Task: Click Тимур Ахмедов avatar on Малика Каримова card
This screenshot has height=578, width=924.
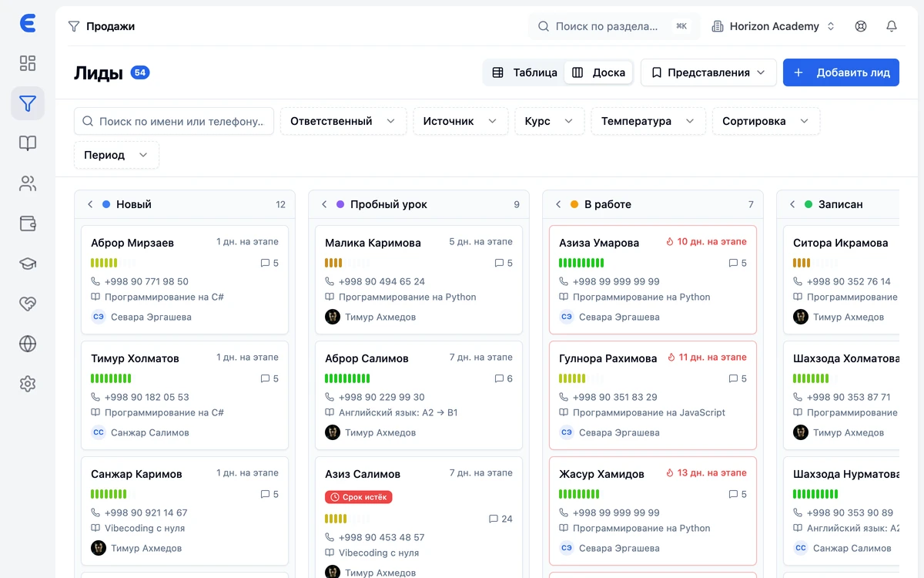Action: [x=333, y=317]
